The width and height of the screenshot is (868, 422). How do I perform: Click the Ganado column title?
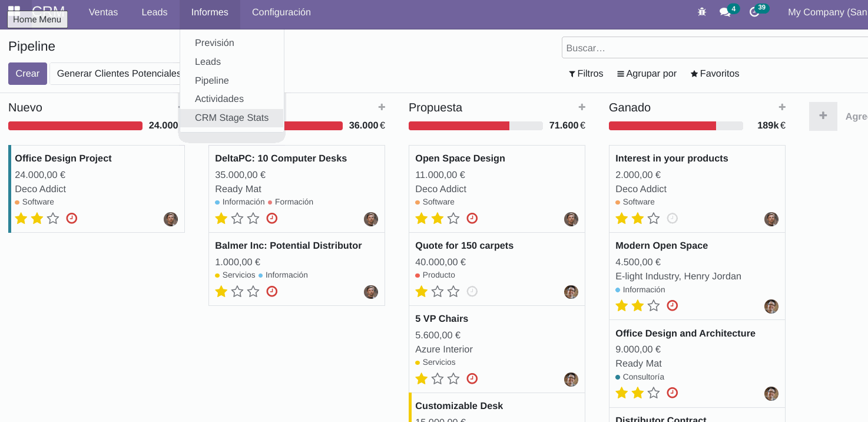[630, 108]
